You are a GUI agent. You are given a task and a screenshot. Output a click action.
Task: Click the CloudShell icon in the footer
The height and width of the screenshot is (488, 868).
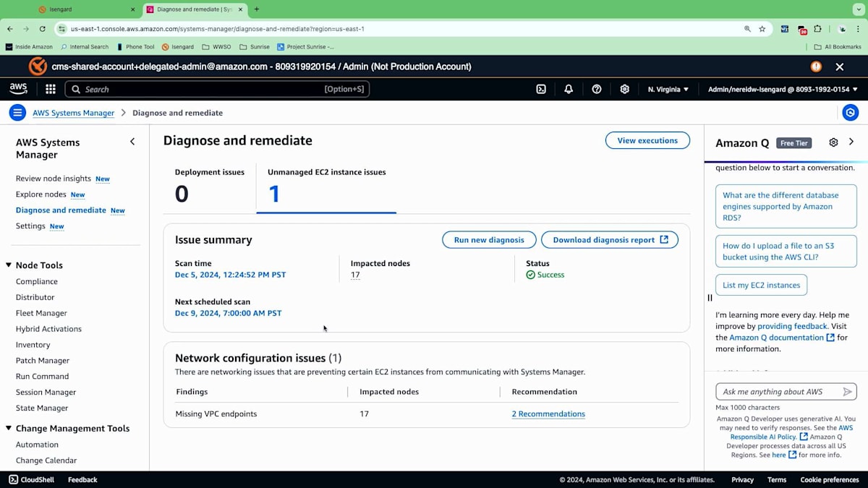pyautogui.click(x=14, y=479)
